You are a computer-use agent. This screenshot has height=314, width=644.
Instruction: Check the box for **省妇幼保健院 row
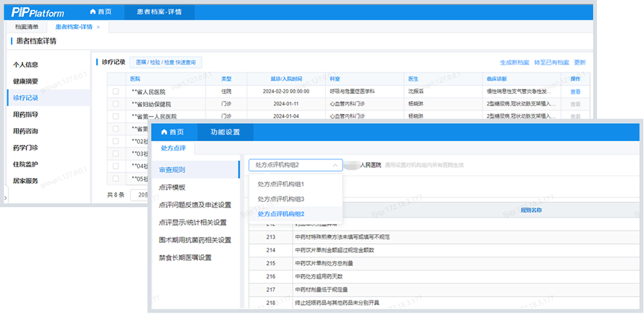[116, 104]
